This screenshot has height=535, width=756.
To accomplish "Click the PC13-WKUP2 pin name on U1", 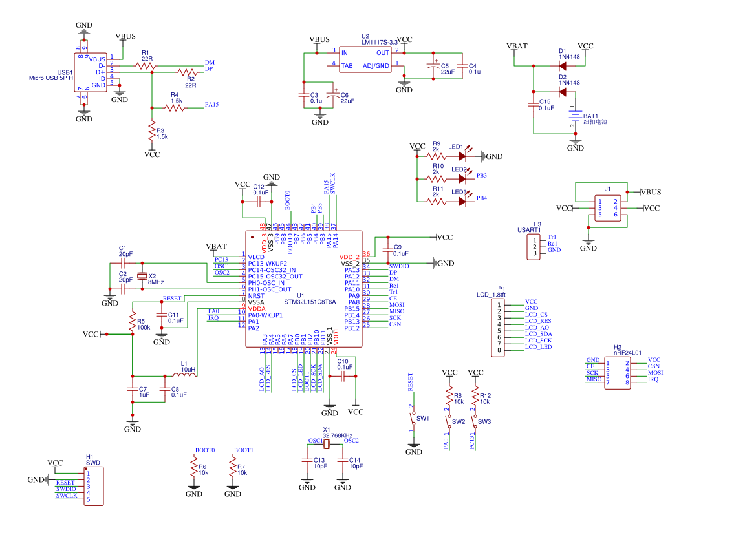I will pos(268,264).
